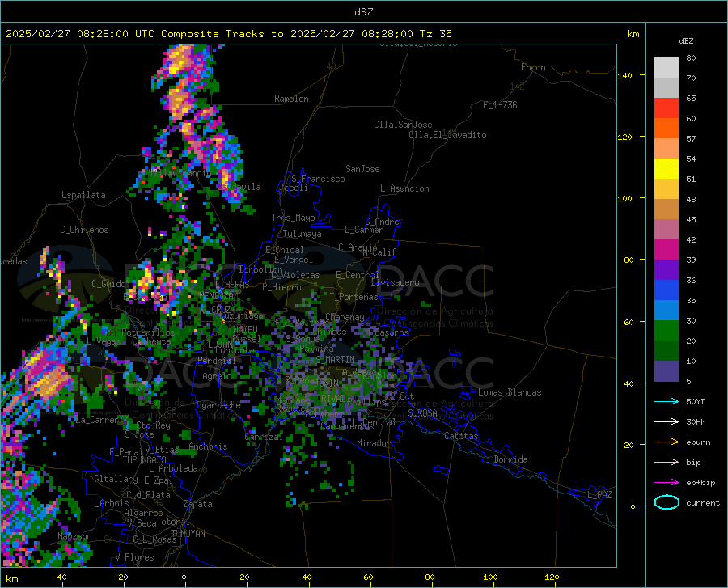Click the magenta eb+bip arrow in legend

[x=667, y=482]
